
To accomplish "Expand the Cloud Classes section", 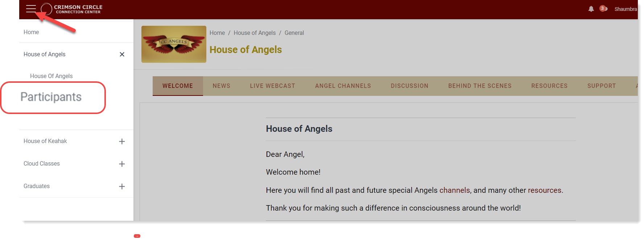I will [122, 164].
